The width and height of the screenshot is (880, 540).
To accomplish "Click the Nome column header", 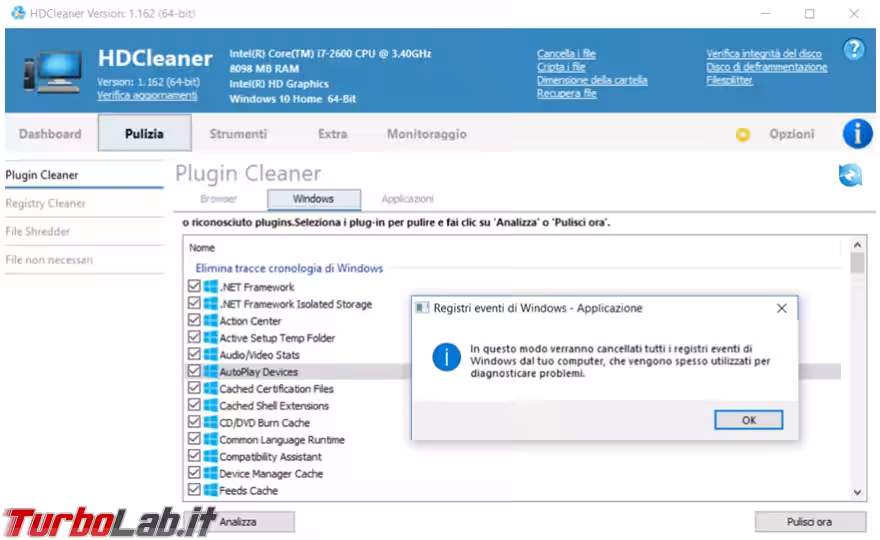I will 202,248.
